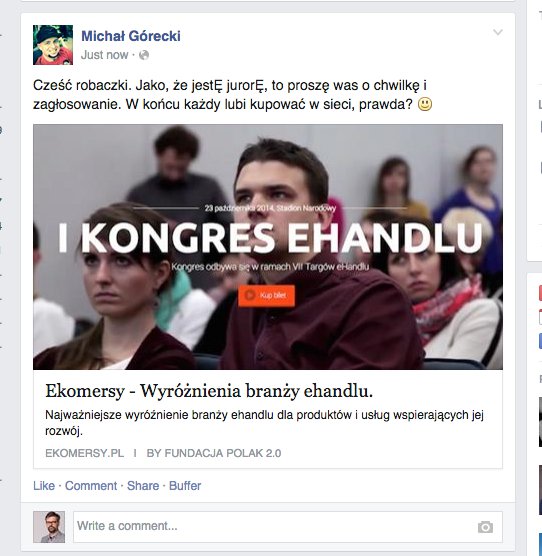Open the post options chevron menu
Image resolution: width=542 pixels, height=556 pixels.
pyautogui.click(x=498, y=33)
